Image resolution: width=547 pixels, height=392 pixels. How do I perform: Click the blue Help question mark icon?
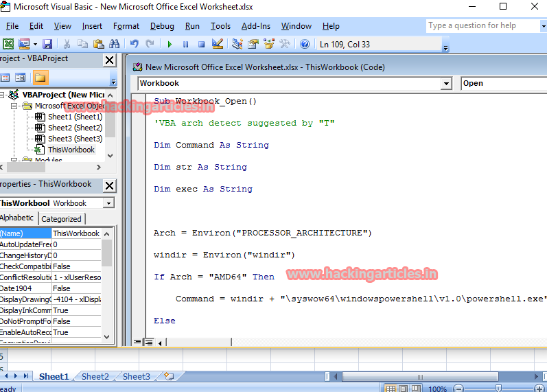305,44
